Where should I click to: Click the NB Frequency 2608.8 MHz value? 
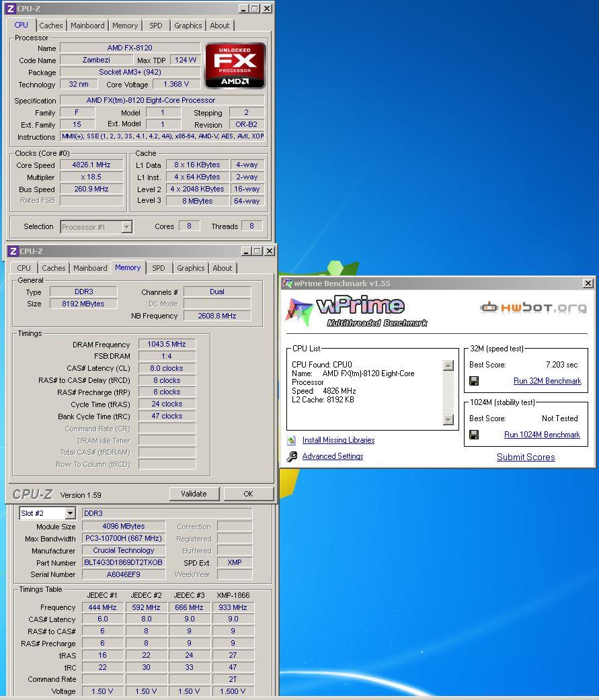point(217,316)
